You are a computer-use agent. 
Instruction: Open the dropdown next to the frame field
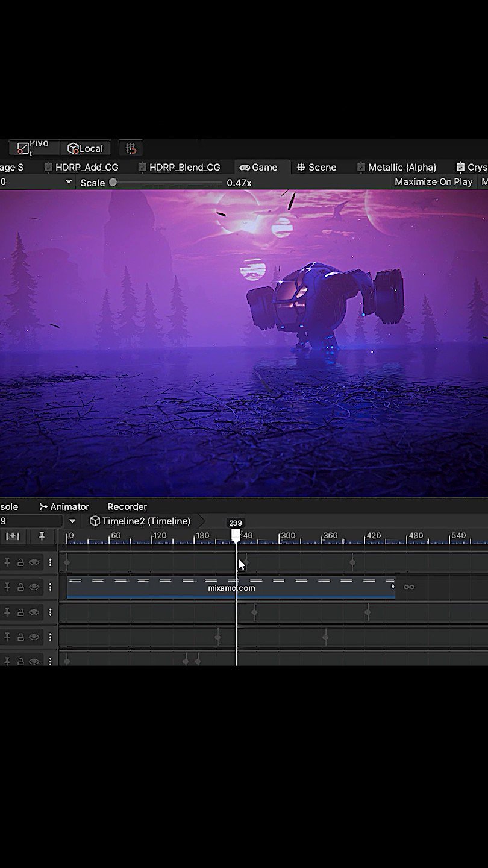(x=71, y=520)
